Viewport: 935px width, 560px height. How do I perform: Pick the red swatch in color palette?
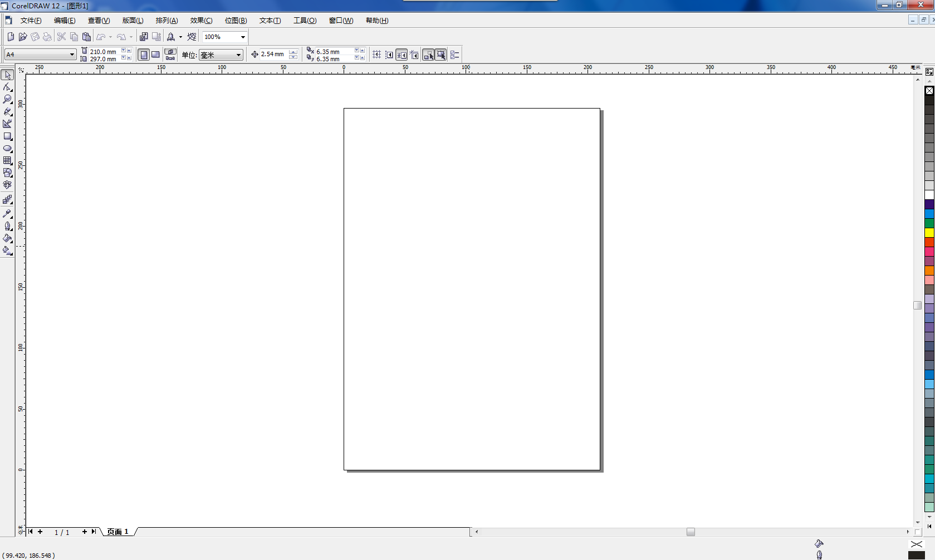point(929,242)
